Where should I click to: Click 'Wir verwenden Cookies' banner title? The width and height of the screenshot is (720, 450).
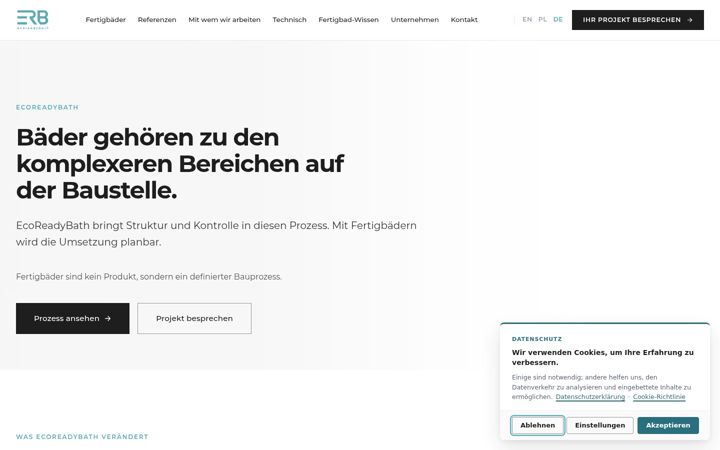point(602,357)
